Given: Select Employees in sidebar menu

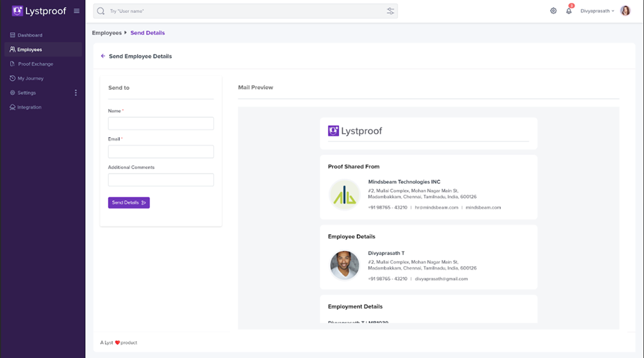Looking at the screenshot, I should pos(43,49).
